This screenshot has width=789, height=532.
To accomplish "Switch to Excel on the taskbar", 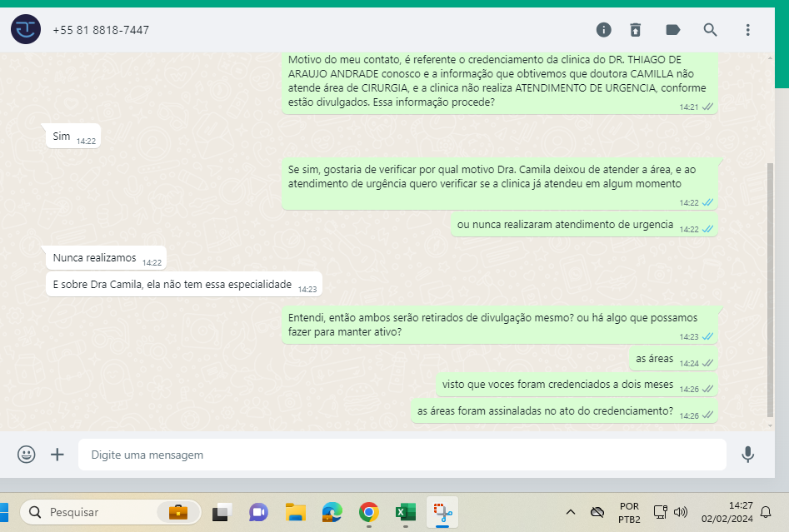I will pos(406,512).
